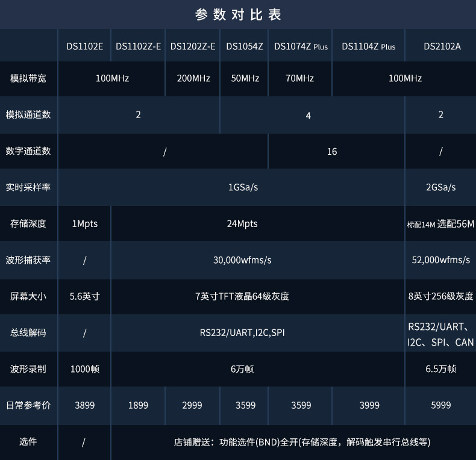The height and width of the screenshot is (460, 476).
Task: Select the DS1102E column header
Action: 85,46
